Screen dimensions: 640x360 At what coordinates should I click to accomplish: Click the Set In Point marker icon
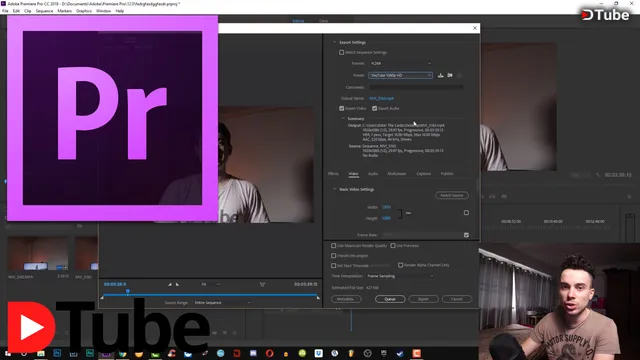(x=170, y=284)
